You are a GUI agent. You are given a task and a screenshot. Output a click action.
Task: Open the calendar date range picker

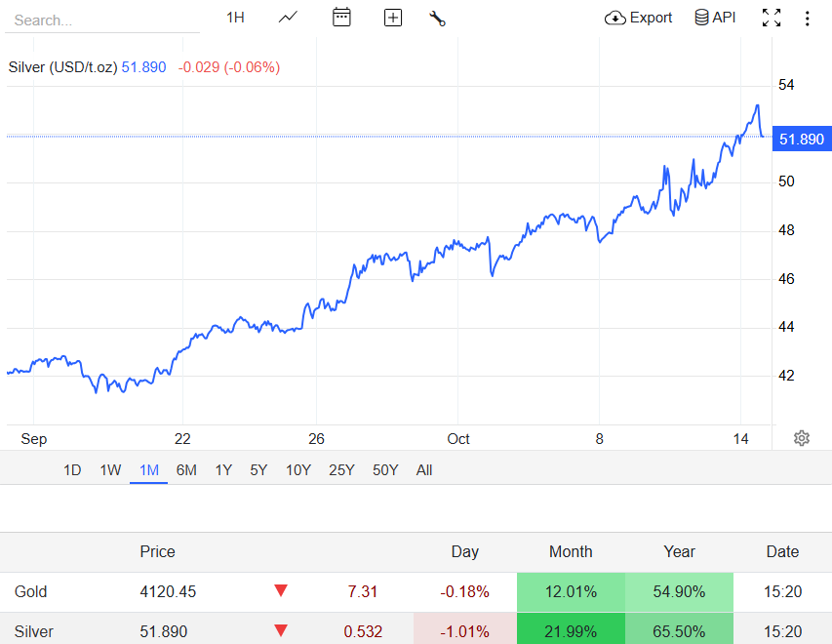click(341, 18)
